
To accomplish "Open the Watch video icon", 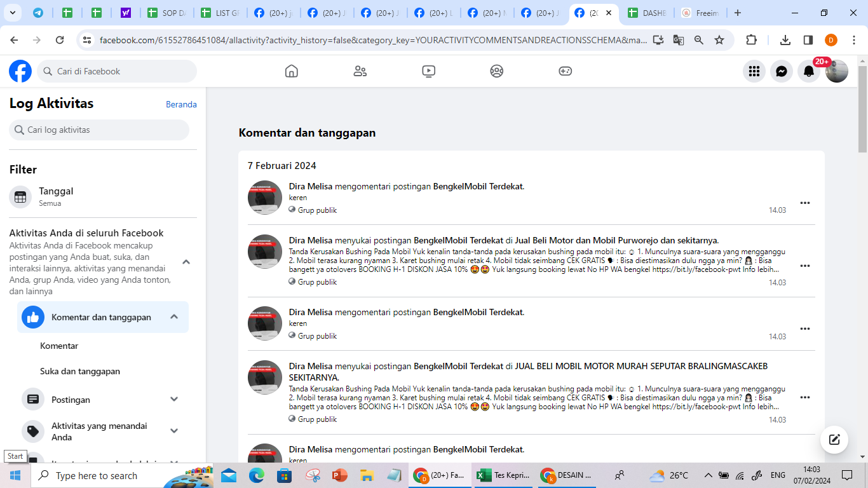I will click(429, 71).
